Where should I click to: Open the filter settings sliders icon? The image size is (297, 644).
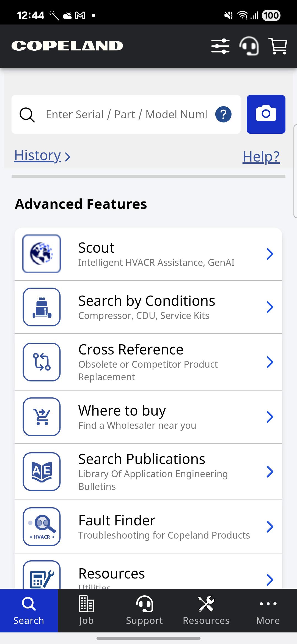pyautogui.click(x=220, y=46)
